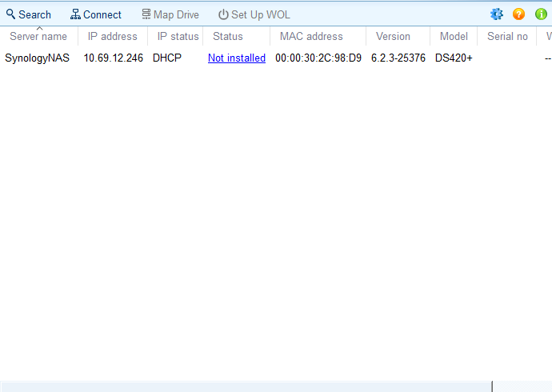
Task: Click the Connect network icon
Action: (75, 14)
